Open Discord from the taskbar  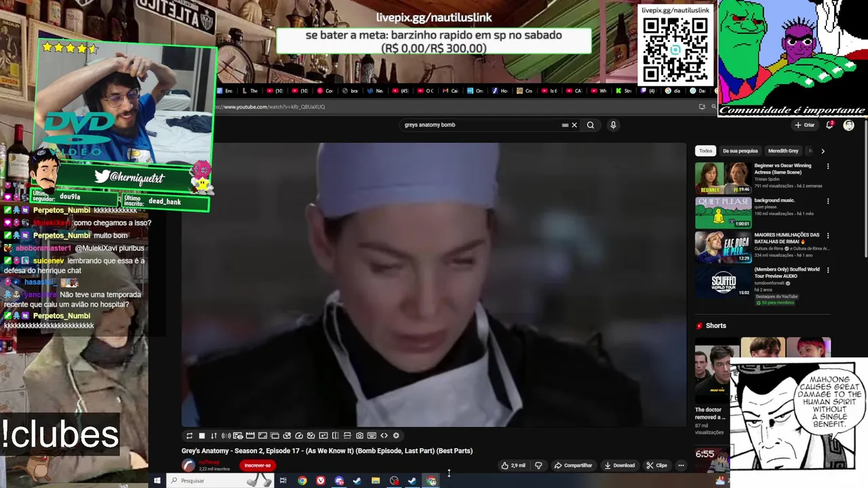[339, 481]
